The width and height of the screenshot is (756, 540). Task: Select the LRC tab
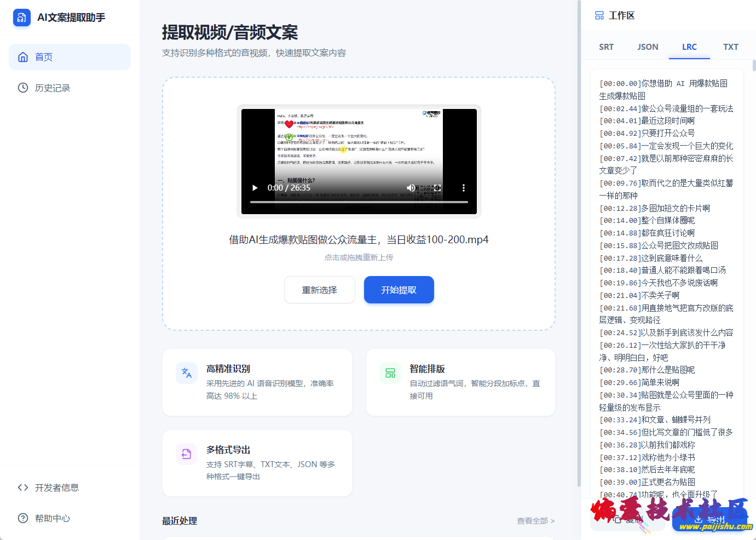coord(689,47)
